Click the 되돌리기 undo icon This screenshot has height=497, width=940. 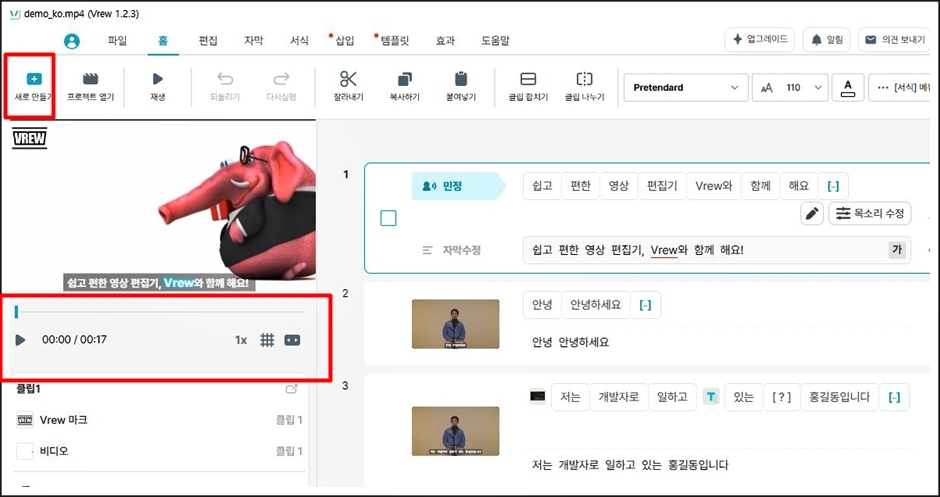coord(225,79)
